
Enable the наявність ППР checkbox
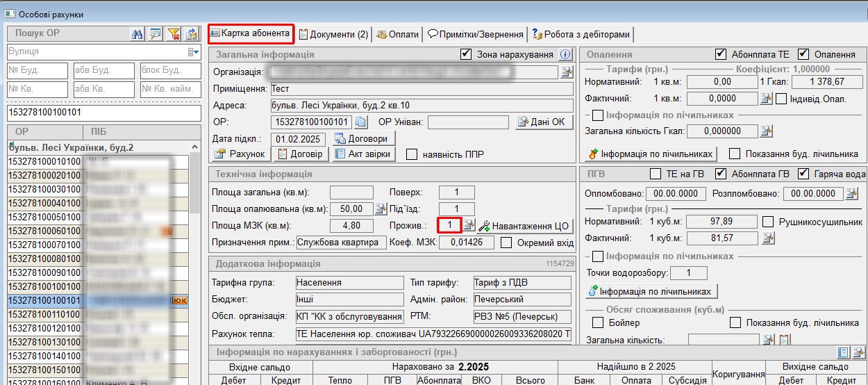tap(412, 154)
